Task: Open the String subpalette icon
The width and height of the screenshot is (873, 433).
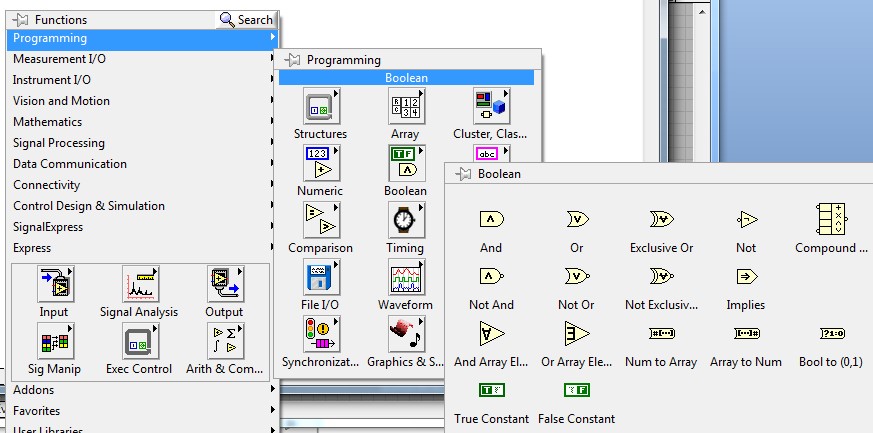Action: [x=491, y=154]
